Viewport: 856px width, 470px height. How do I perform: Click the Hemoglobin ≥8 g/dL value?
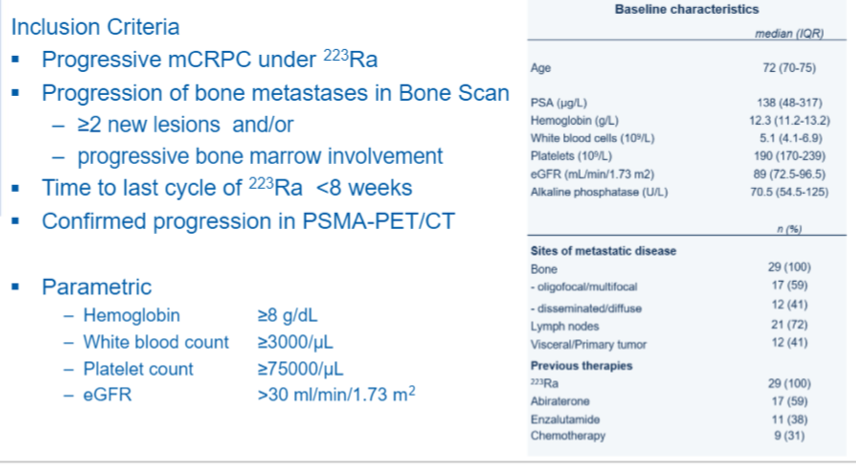(x=287, y=316)
